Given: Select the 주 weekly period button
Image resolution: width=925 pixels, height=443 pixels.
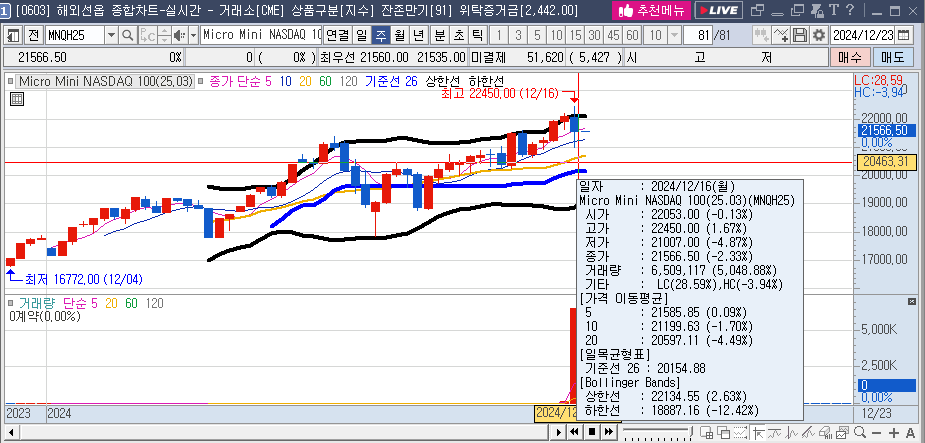Looking at the screenshot, I should (381, 35).
